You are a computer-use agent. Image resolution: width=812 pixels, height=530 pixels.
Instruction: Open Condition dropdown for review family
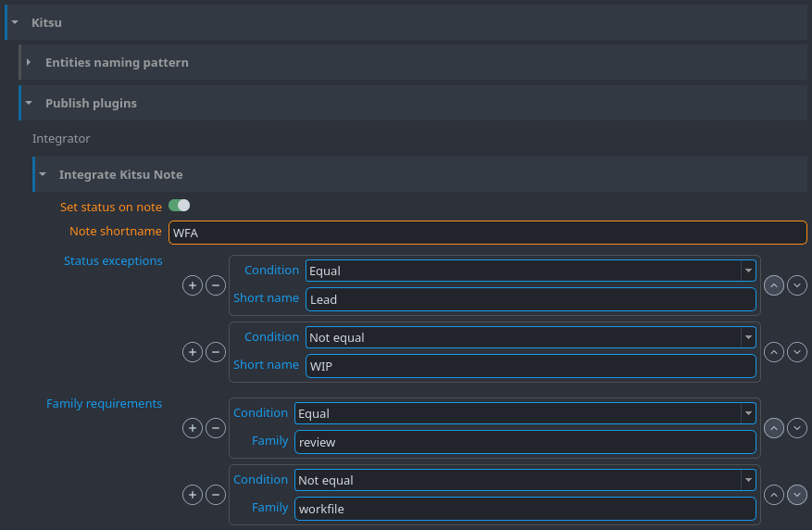[525, 414]
